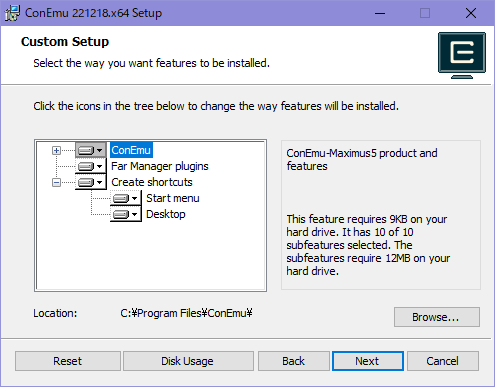Click the Reset button
This screenshot has height=387, width=495.
(x=68, y=361)
